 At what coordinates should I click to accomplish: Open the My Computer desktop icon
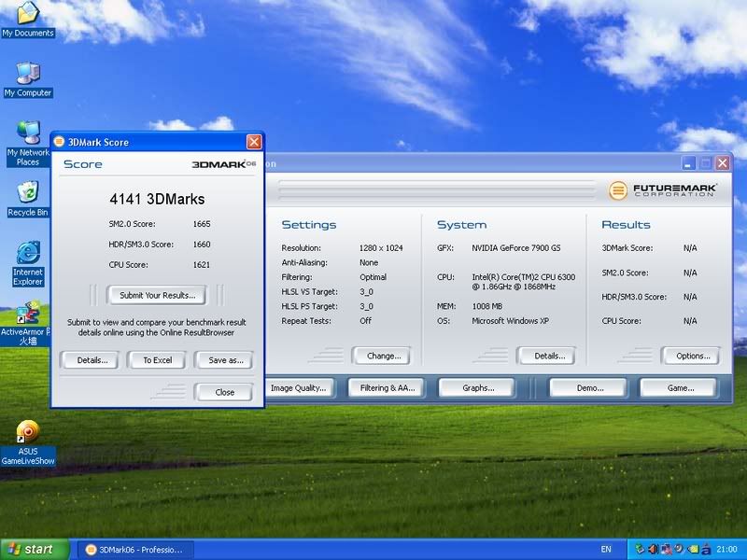pyautogui.click(x=28, y=75)
